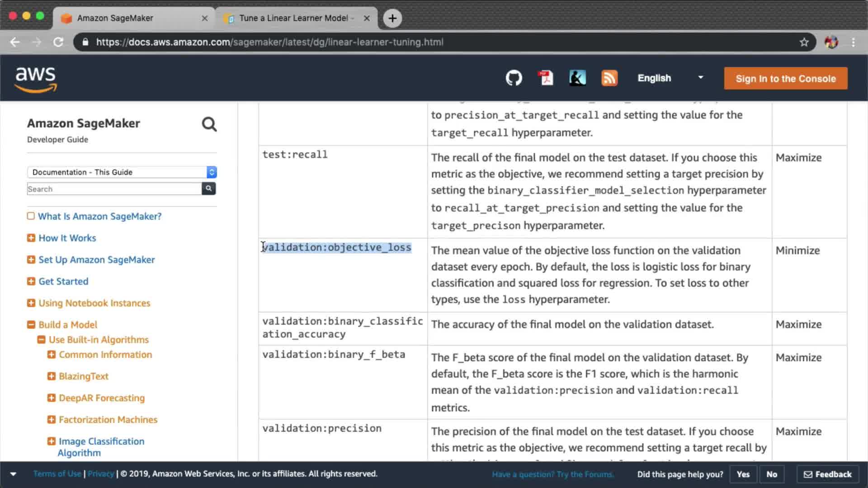Switch to Tune a Linear Learner Model tab

pos(293,18)
